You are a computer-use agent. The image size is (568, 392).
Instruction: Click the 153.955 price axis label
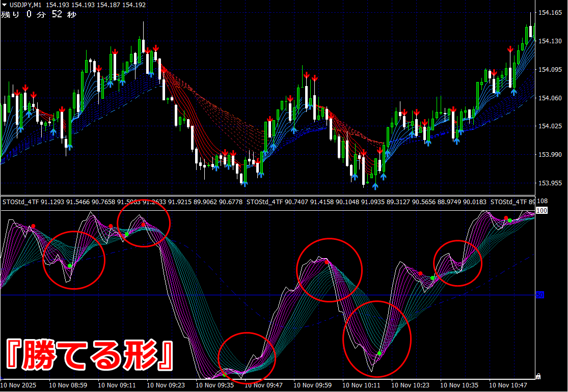(550, 183)
